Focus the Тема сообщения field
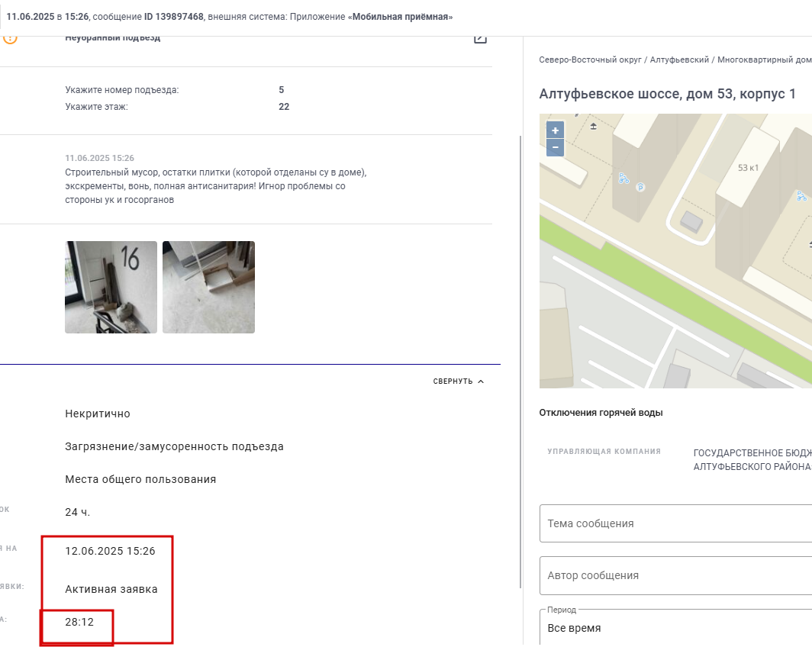The width and height of the screenshot is (812, 647). [675, 523]
